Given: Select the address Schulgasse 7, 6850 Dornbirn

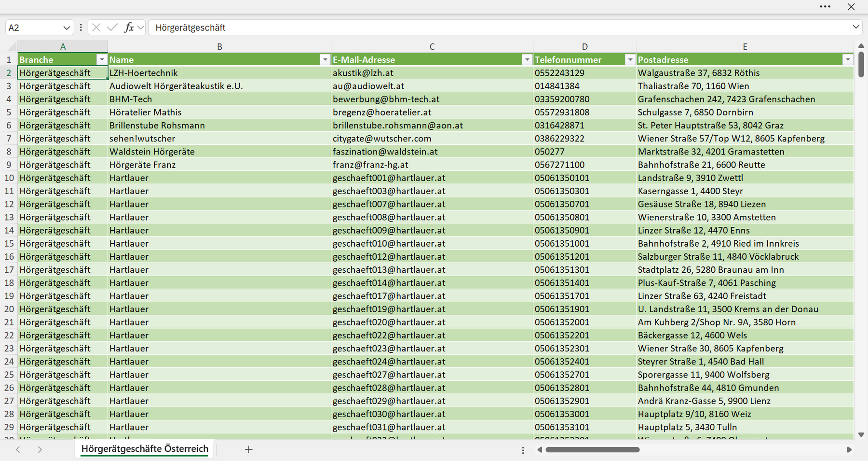Looking at the screenshot, I should pos(745,112).
